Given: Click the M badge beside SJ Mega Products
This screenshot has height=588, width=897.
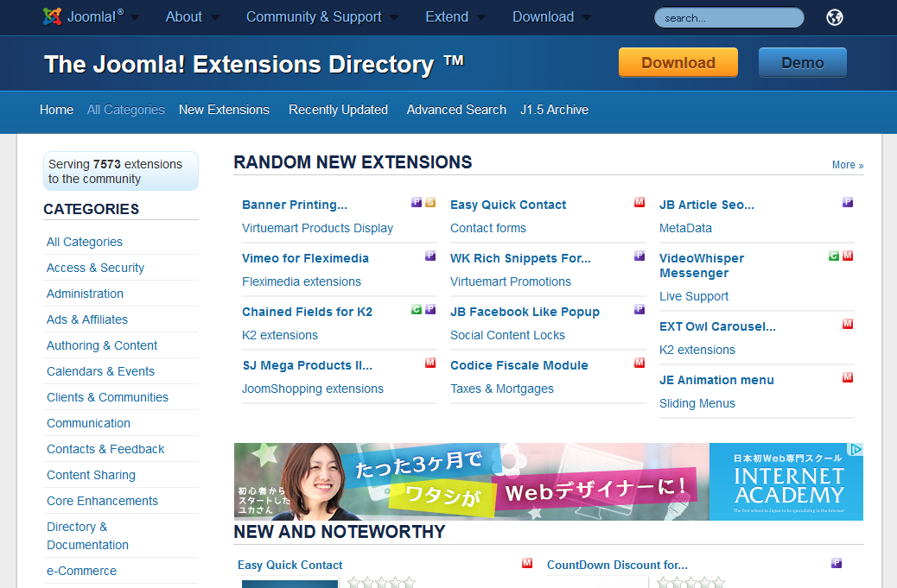Looking at the screenshot, I should pos(430,363).
